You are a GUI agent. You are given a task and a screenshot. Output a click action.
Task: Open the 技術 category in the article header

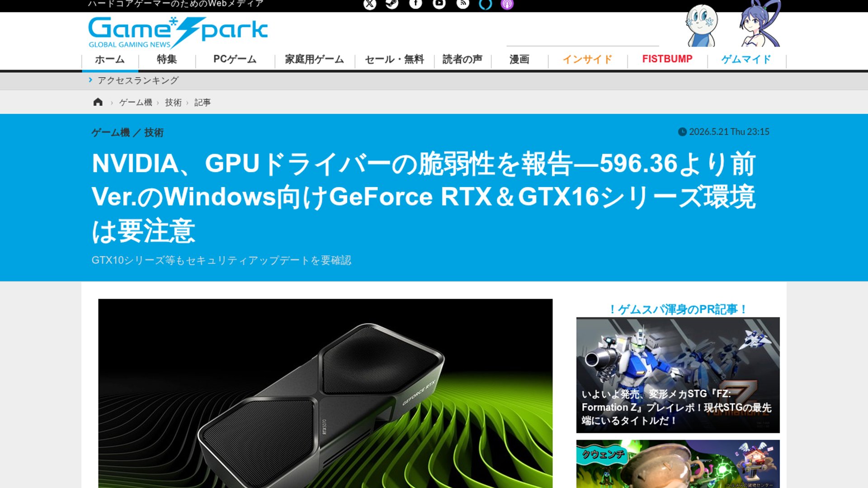coord(154,132)
